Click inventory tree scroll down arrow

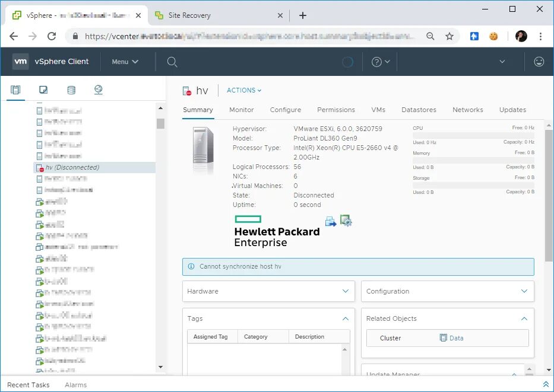pyautogui.click(x=161, y=367)
